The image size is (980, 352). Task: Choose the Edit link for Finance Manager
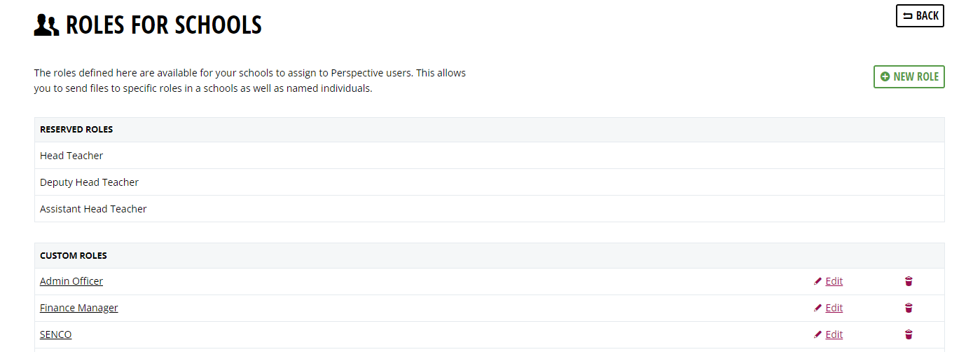[834, 308]
